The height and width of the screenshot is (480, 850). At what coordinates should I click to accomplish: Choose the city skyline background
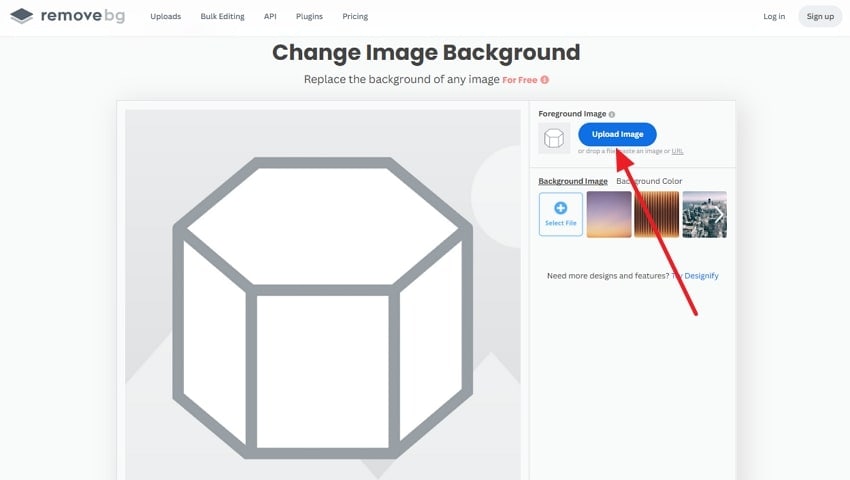click(x=704, y=214)
